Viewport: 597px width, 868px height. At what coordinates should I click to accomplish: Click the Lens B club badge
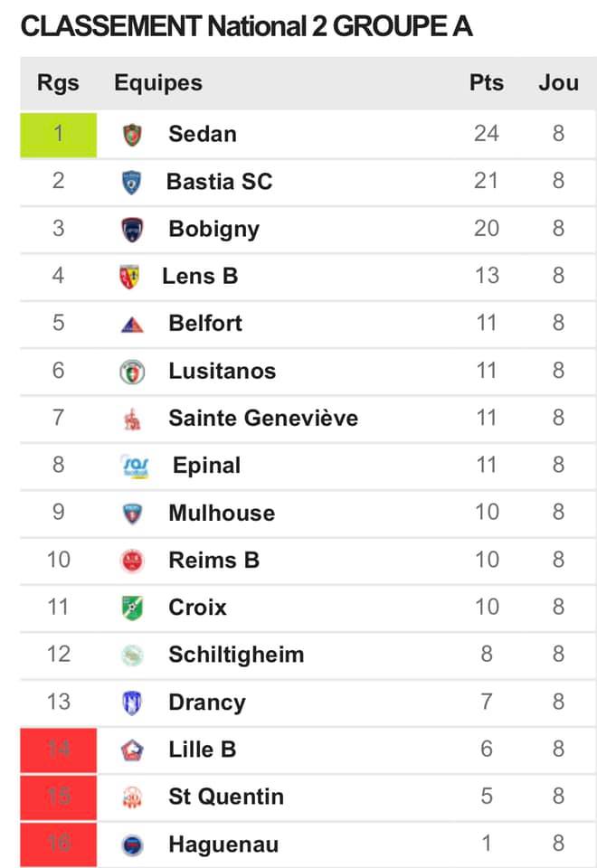click(129, 277)
